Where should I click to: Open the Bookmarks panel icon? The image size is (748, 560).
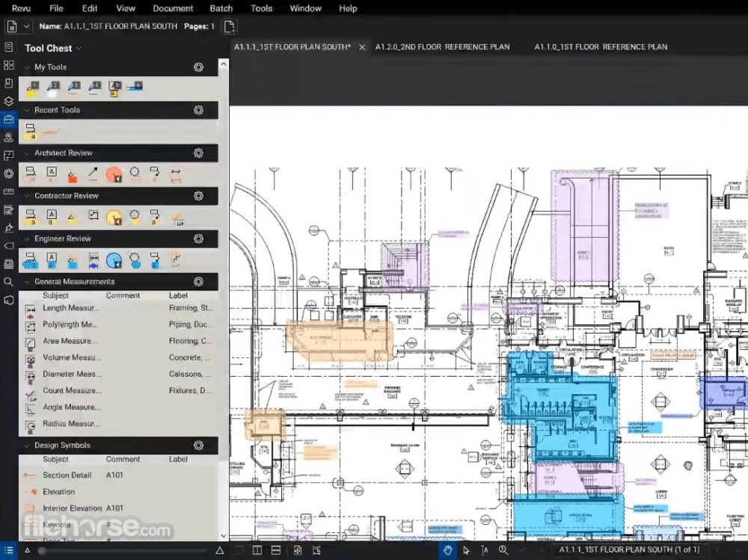[x=8, y=83]
